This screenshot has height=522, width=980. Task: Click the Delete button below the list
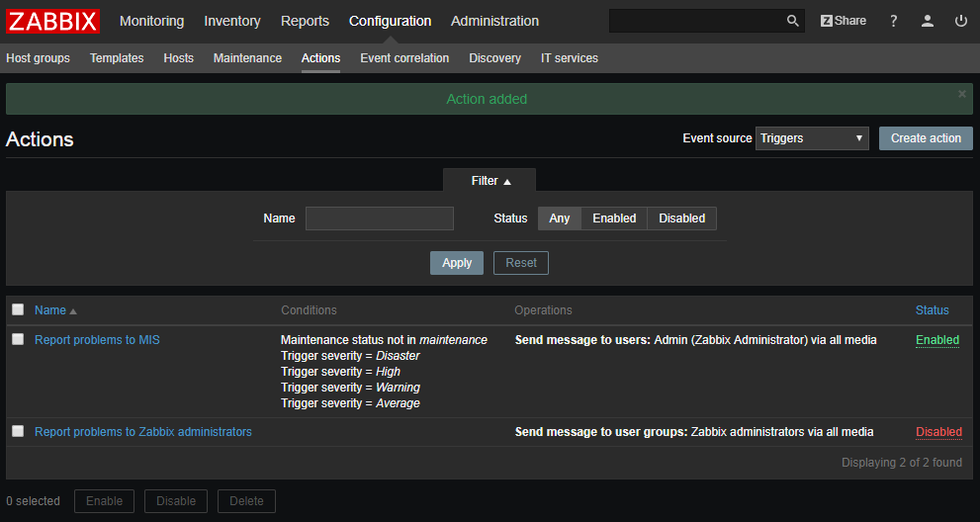[x=246, y=501]
